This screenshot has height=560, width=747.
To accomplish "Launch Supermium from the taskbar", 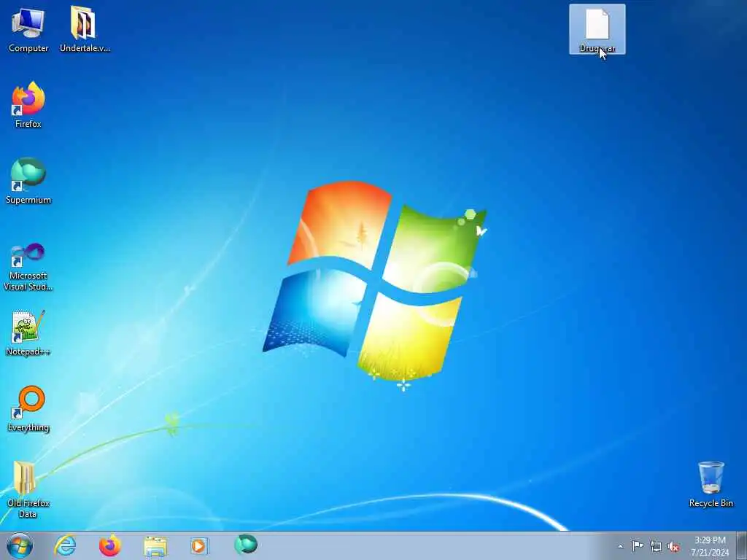I will coord(246,545).
